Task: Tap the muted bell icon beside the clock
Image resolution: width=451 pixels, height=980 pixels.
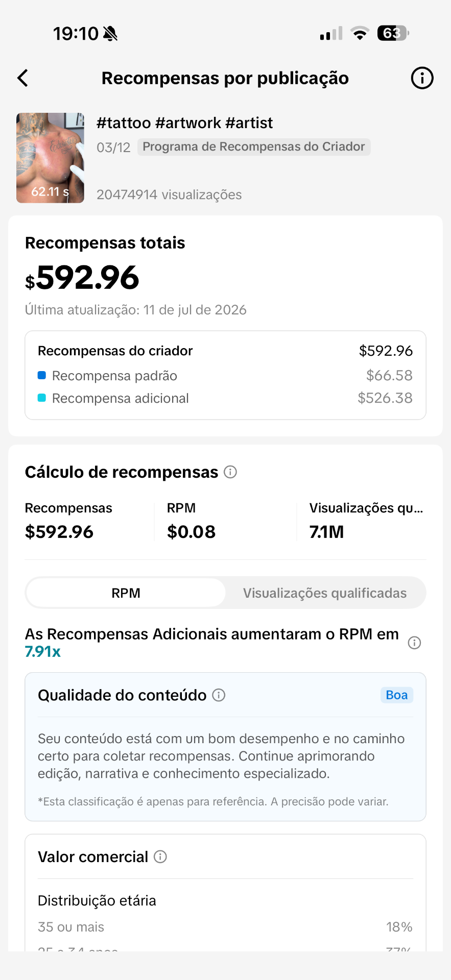Action: click(x=110, y=34)
